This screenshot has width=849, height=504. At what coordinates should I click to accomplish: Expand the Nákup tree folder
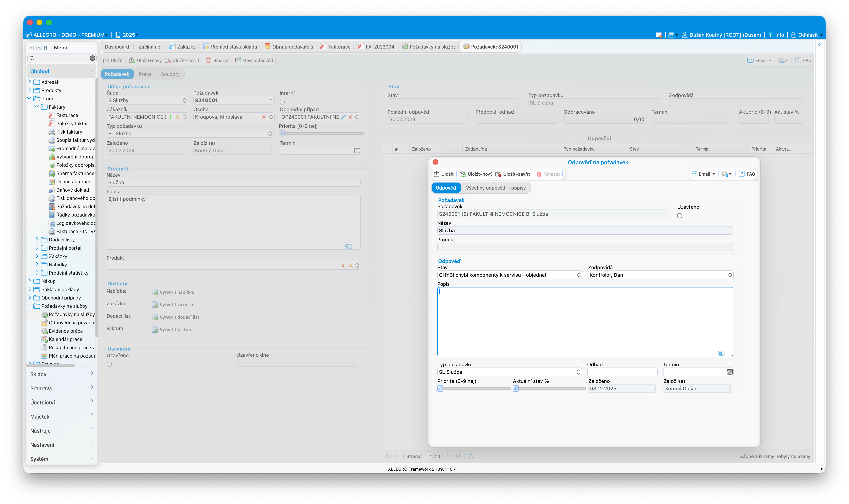(29, 281)
